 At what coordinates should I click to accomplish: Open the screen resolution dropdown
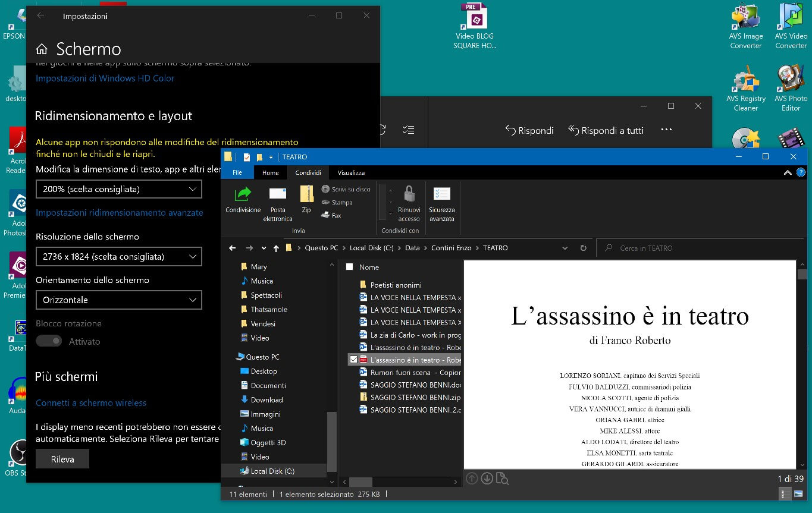[119, 257]
